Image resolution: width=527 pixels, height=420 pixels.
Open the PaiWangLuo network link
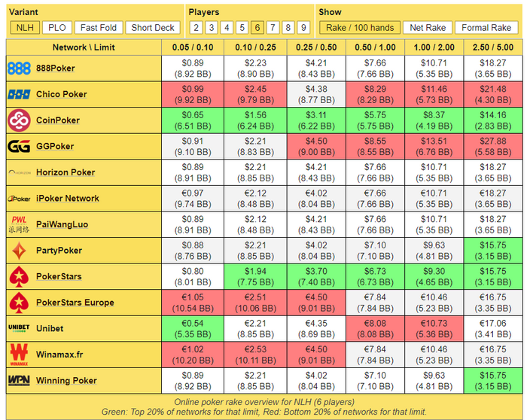pos(62,224)
